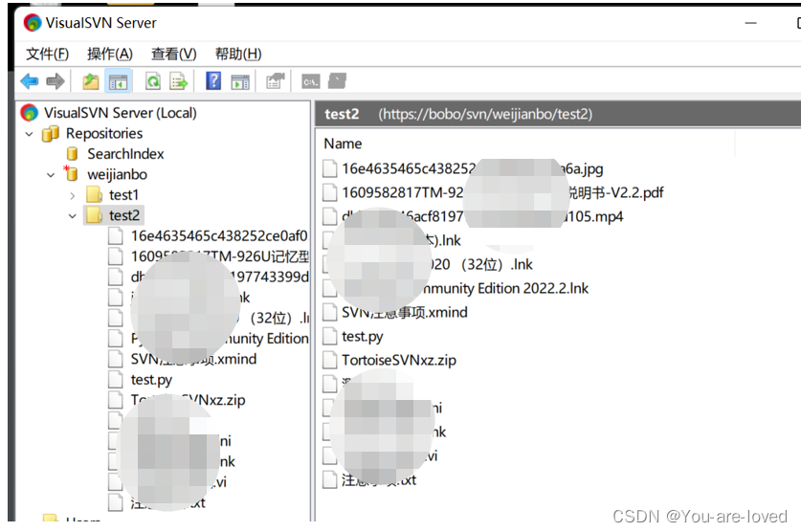Expand the test1 folder
Screen dimensions: 801x532
coord(73,195)
